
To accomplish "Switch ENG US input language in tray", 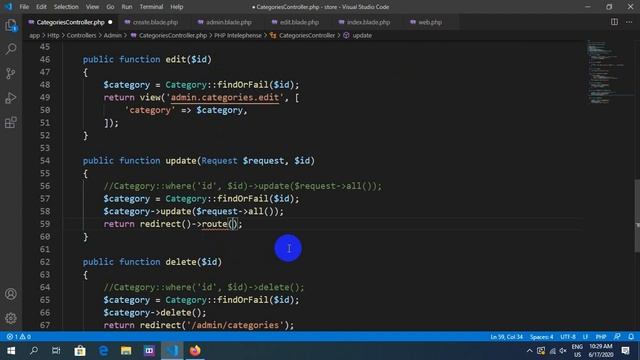I will (x=577, y=351).
